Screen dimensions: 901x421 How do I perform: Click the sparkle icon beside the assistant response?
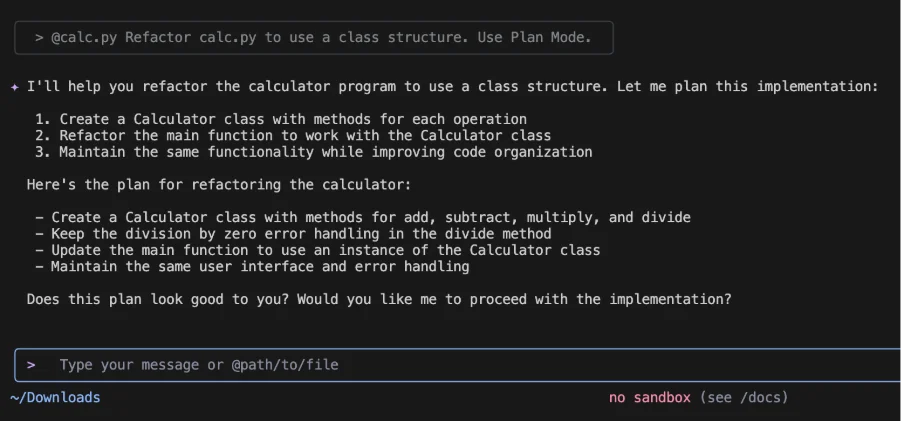(x=14, y=87)
